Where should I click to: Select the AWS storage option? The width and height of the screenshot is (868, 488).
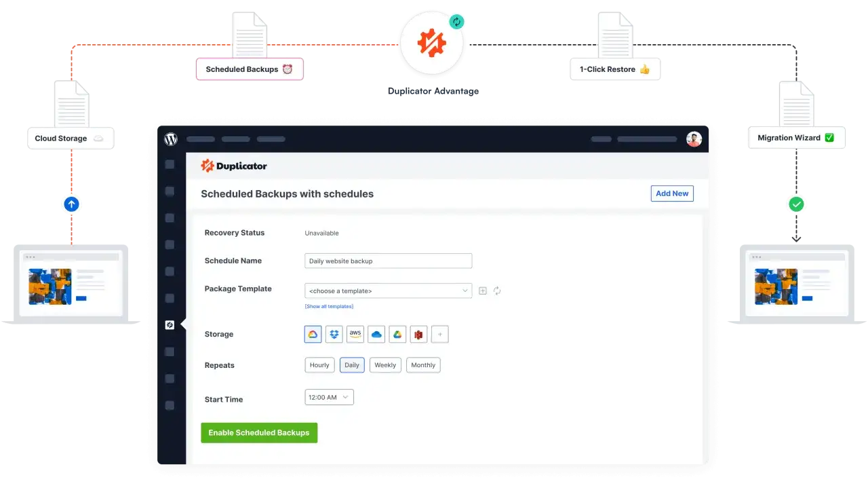[355, 334]
